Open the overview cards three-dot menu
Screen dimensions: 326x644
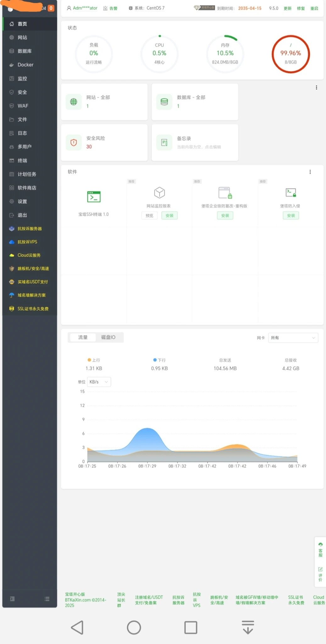tap(316, 88)
